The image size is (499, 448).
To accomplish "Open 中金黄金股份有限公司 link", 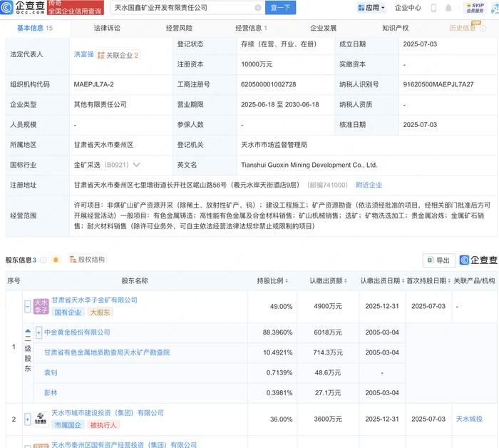I will click(77, 332).
